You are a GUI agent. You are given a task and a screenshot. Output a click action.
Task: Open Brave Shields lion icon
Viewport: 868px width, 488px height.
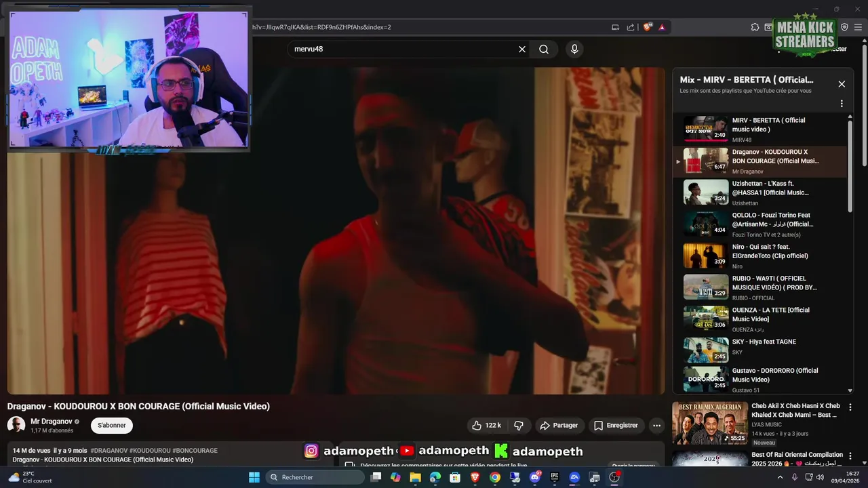click(647, 27)
